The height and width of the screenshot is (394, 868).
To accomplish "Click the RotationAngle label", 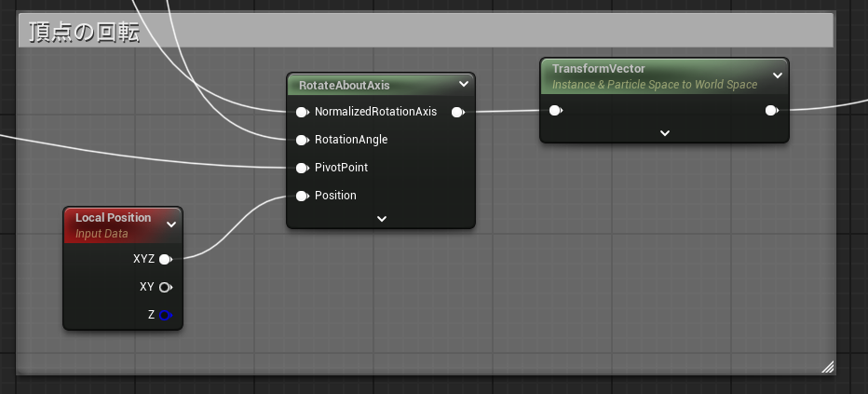I will point(351,140).
